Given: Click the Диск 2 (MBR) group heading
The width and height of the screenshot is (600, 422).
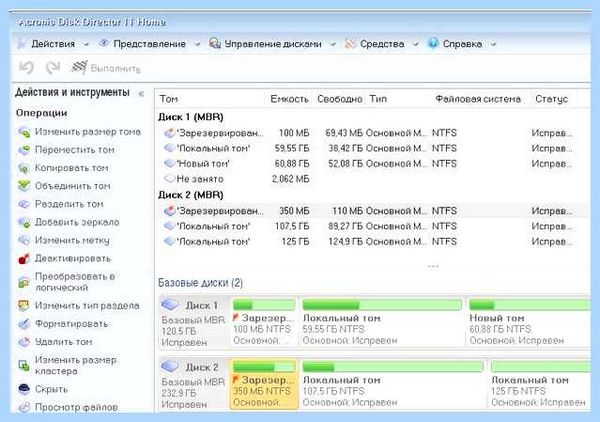Looking at the screenshot, I should click(x=191, y=195).
